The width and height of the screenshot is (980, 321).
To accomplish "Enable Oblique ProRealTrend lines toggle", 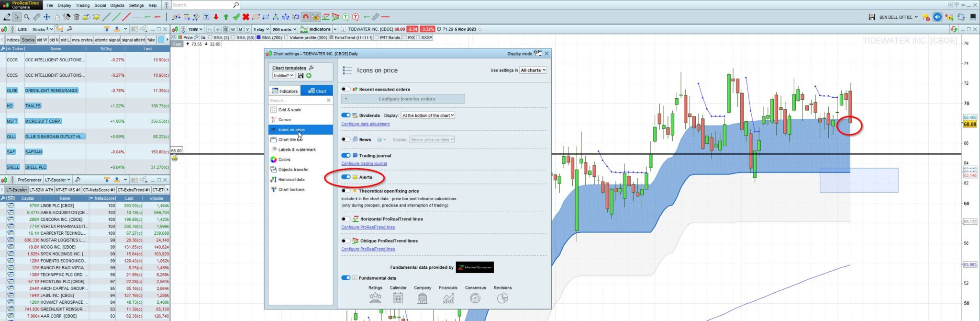I will 345,241.
